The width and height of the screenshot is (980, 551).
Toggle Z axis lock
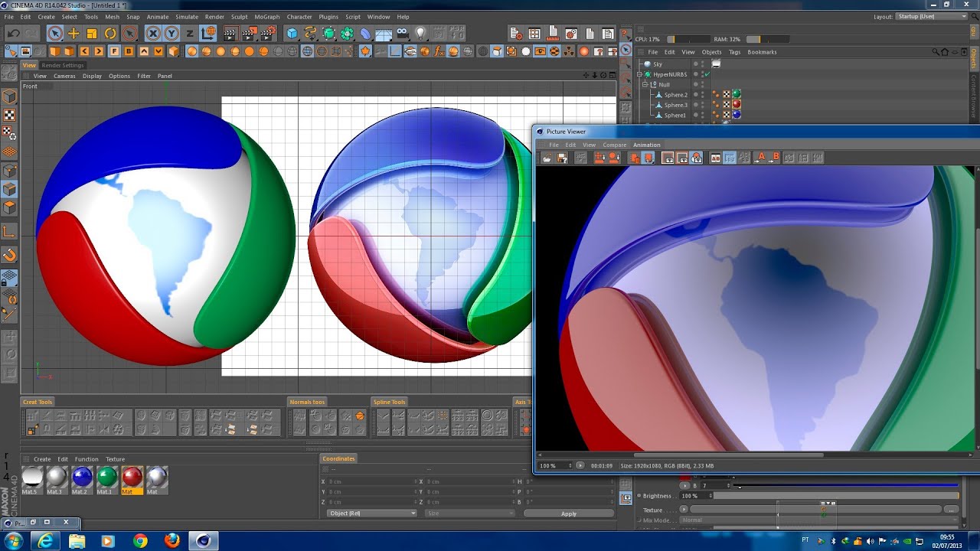coord(189,34)
